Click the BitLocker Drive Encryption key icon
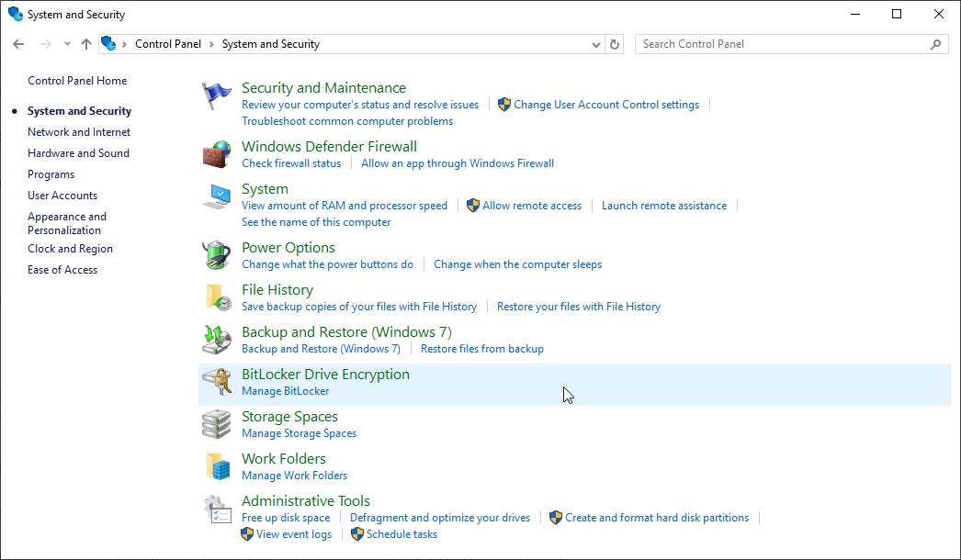This screenshot has height=560, width=961. pyautogui.click(x=217, y=381)
